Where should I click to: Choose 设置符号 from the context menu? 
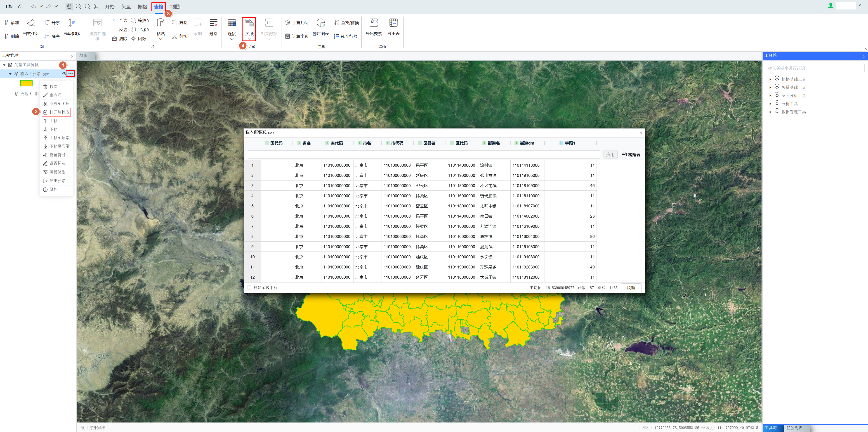[57, 155]
